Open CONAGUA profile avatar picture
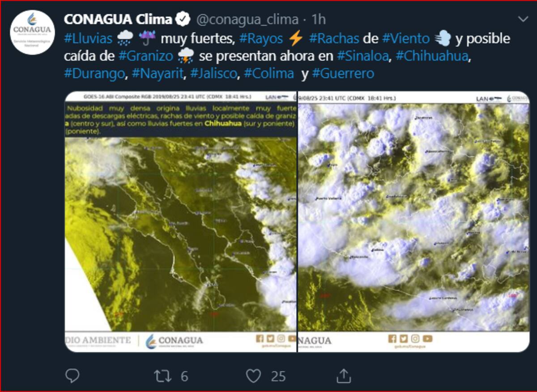This screenshot has width=537, height=392. [33, 33]
